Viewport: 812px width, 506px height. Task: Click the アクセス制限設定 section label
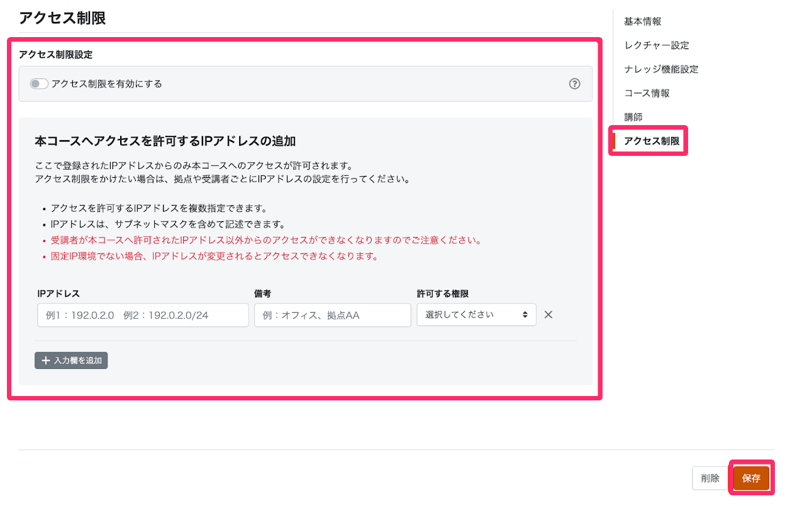56,55
